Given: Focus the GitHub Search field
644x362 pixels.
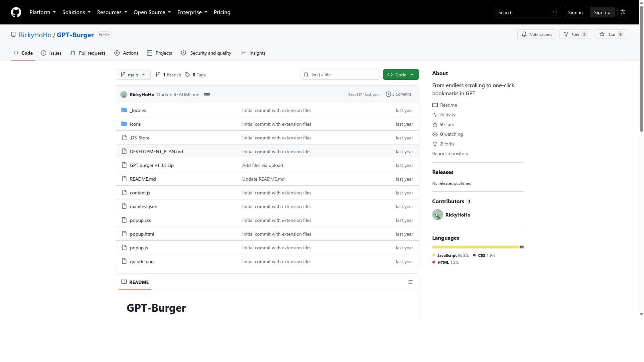Looking at the screenshot, I should point(527,12).
